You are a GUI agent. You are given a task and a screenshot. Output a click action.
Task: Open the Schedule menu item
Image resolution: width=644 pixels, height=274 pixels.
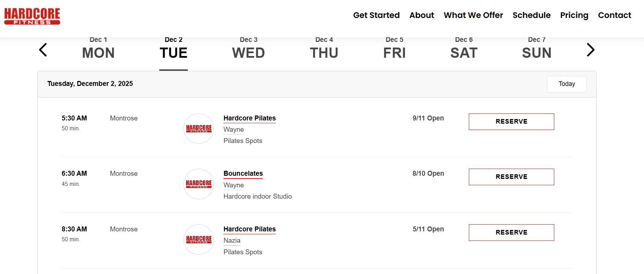pyautogui.click(x=531, y=15)
